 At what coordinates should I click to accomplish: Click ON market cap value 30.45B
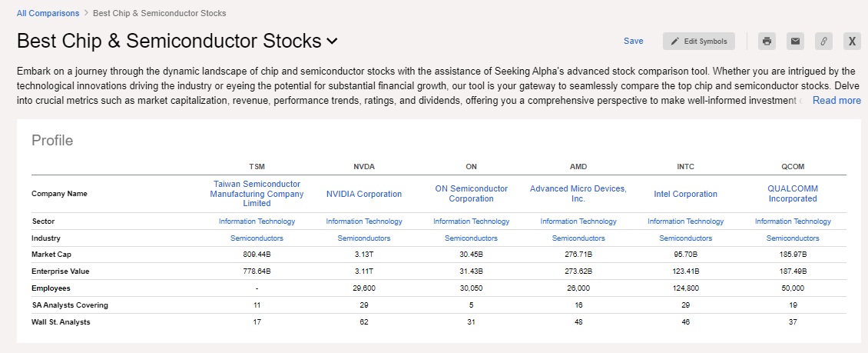coord(471,255)
